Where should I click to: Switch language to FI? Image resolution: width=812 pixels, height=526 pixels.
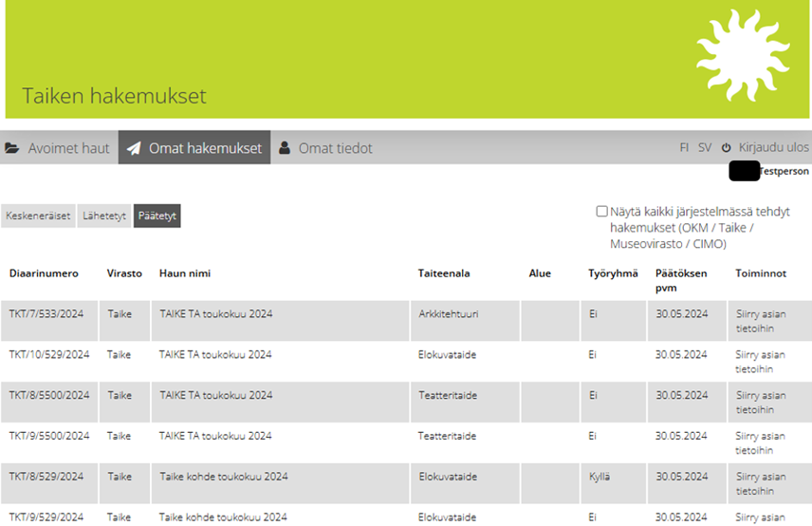tap(684, 148)
